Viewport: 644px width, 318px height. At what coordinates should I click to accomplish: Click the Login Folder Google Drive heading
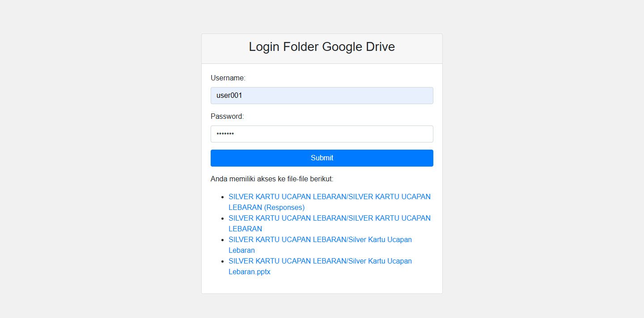tap(322, 47)
